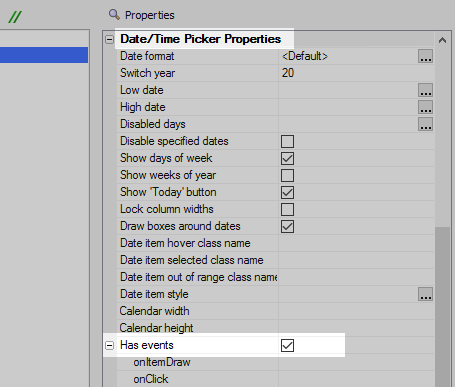Open Date format ellipsis editor
Screen dimensions: 455x387
point(425,56)
